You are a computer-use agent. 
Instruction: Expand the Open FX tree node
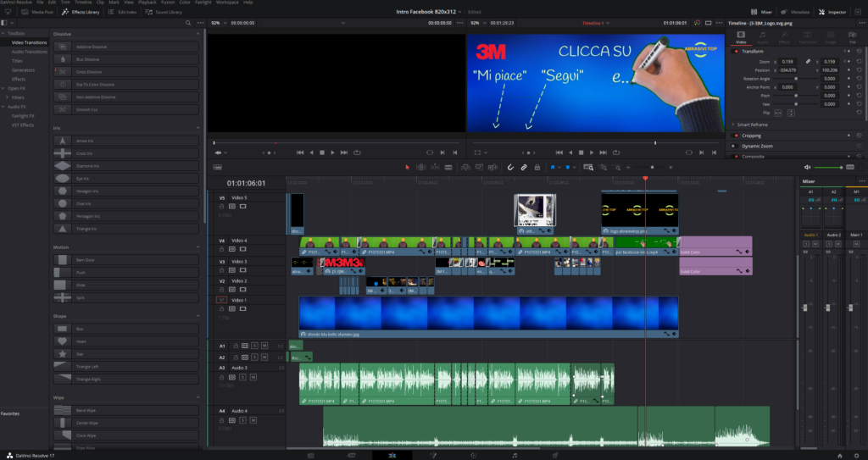coord(3,88)
